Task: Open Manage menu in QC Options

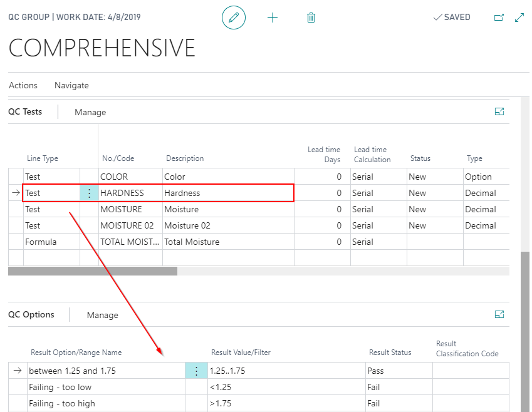Action: [102, 315]
